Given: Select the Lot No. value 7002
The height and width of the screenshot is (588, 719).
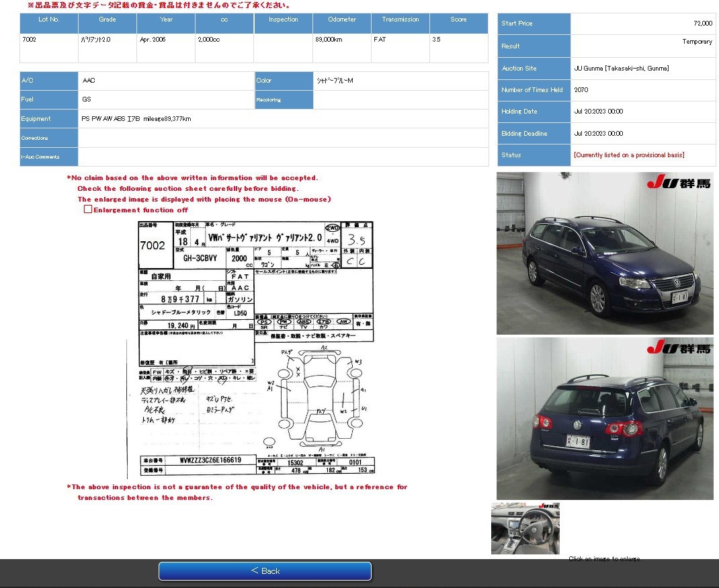Looking at the screenshot, I should 30,40.
